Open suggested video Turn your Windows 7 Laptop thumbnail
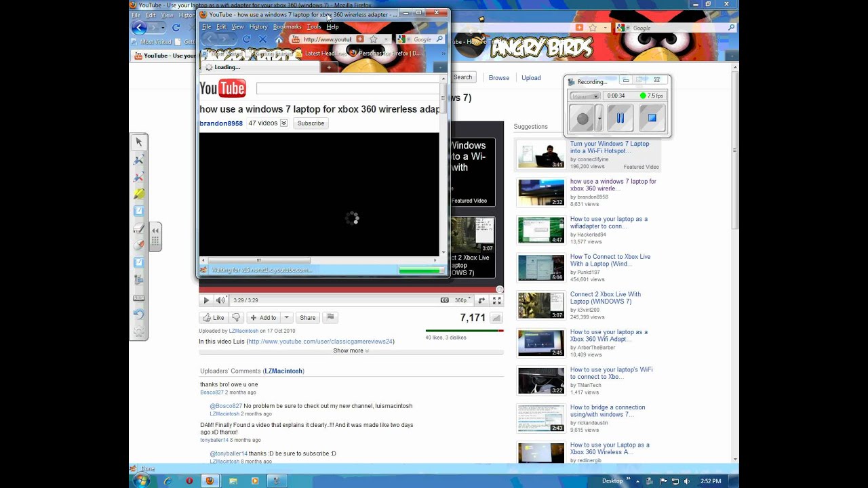 540,155
